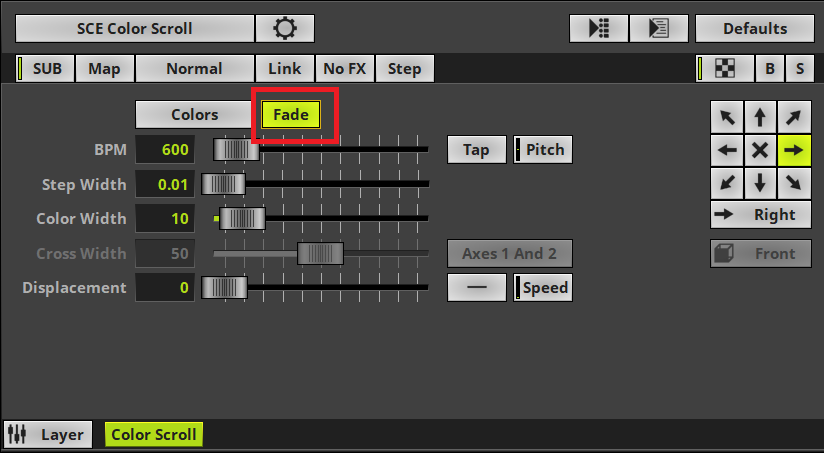Click the BPM slider handle
The height and width of the screenshot is (453, 824).
tap(237, 150)
